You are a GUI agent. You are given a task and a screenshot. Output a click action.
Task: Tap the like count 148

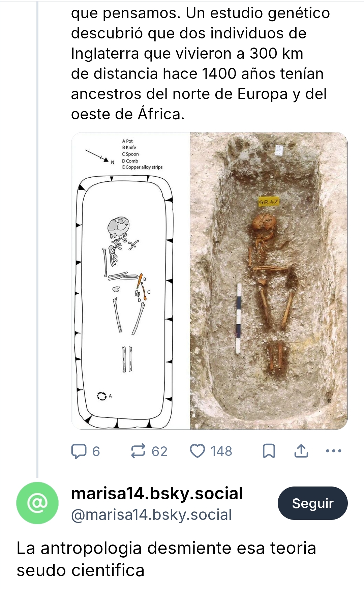[x=221, y=451]
